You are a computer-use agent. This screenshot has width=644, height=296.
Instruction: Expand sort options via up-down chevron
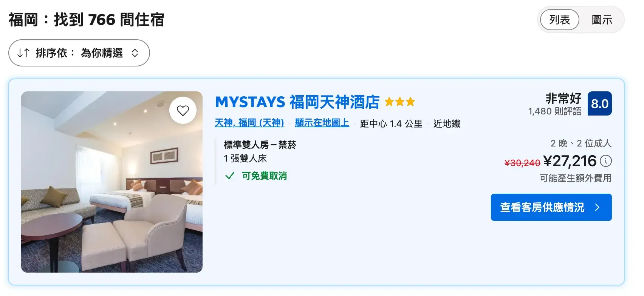135,53
